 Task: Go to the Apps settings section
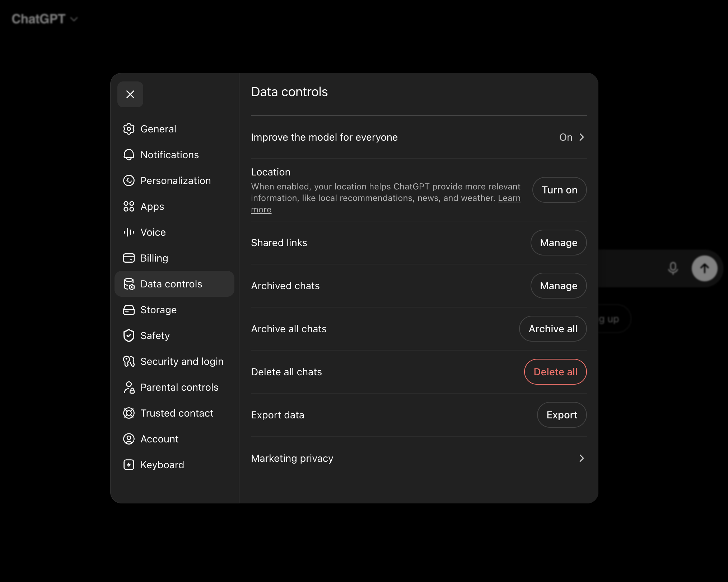tap(174, 206)
